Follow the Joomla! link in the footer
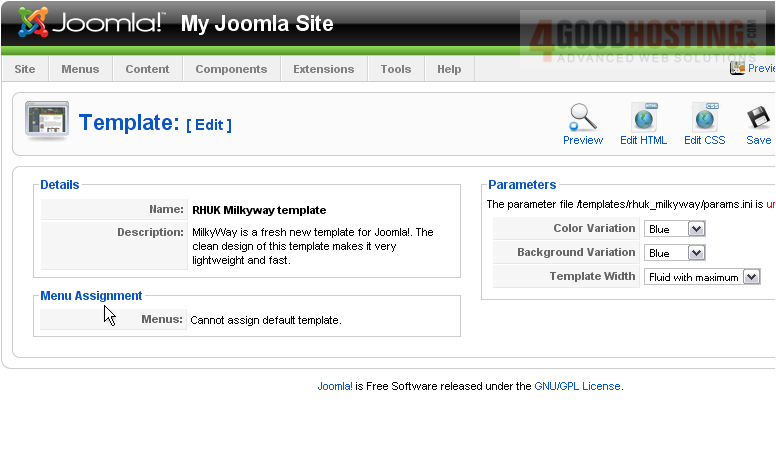The width and height of the screenshot is (776, 450). tap(334, 386)
